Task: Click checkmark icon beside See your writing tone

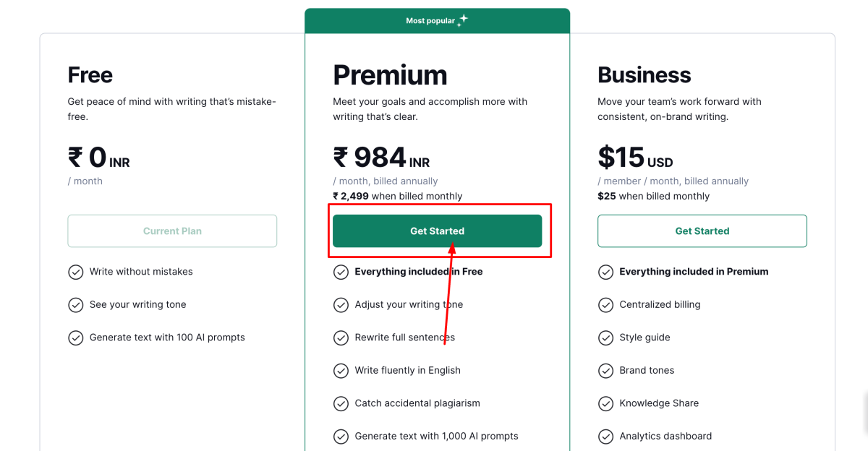Action: tap(76, 305)
